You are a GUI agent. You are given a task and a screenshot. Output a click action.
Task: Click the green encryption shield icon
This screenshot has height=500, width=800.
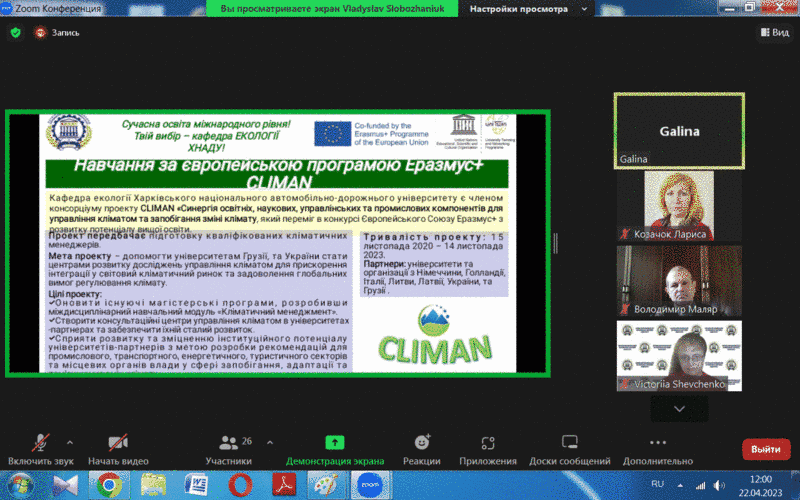pos(16,33)
